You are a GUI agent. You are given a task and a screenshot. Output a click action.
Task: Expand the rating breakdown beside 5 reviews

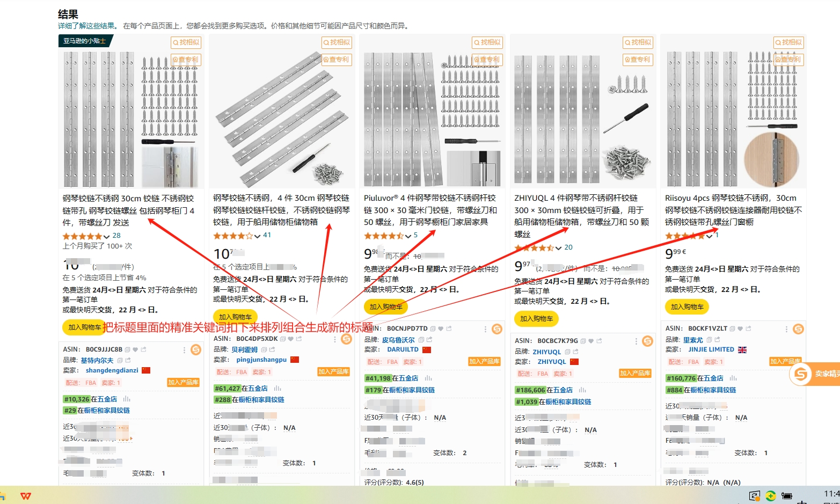408,236
